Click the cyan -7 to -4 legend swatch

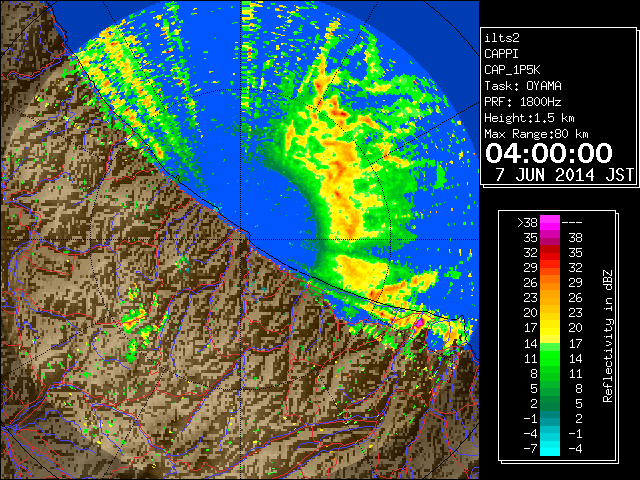pos(550,448)
